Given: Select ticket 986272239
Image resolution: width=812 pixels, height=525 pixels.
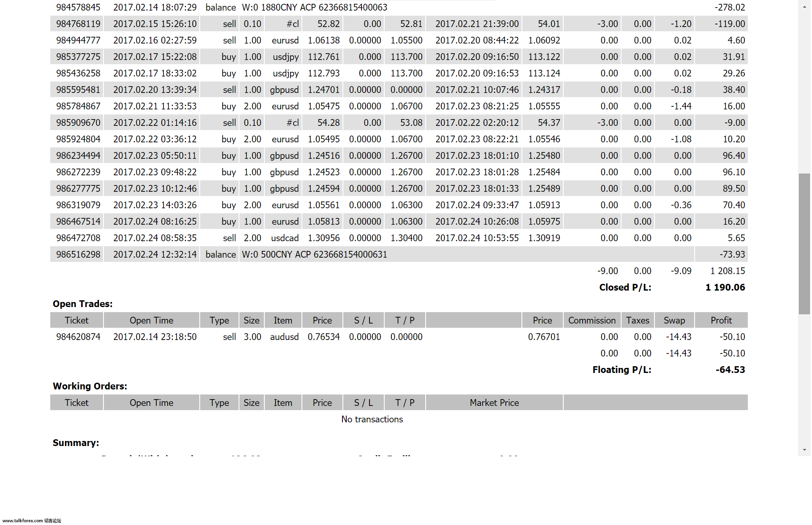Looking at the screenshot, I should click(x=78, y=172).
